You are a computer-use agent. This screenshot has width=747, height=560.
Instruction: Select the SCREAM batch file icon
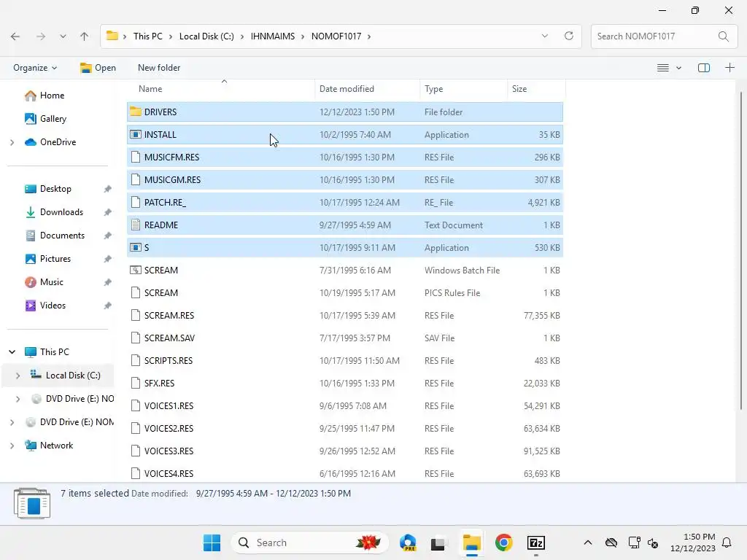coord(136,270)
